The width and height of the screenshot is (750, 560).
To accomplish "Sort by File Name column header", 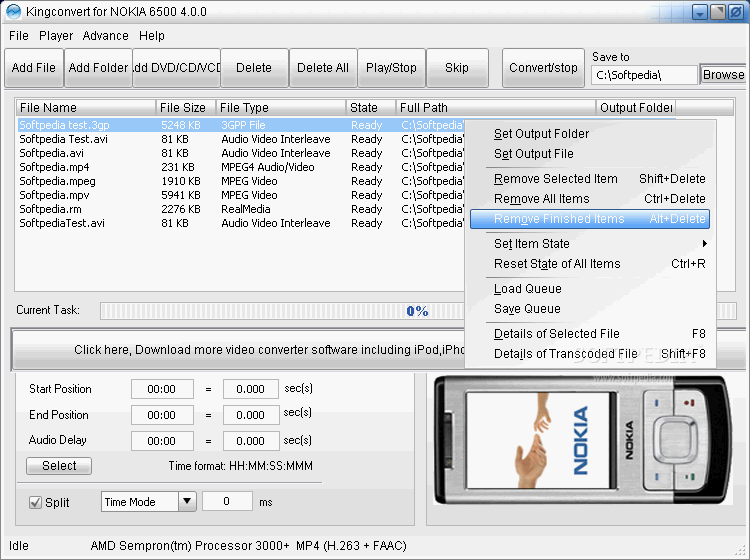I will [x=86, y=108].
